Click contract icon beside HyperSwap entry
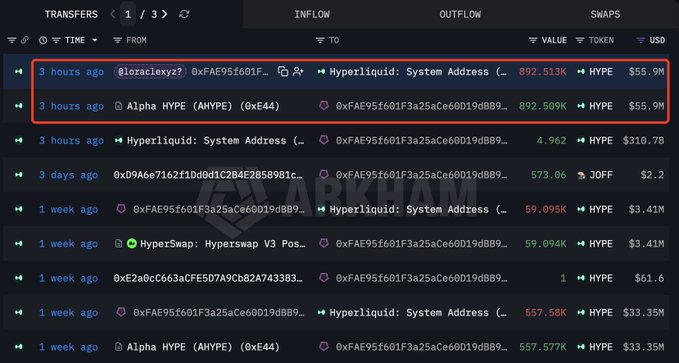The height and width of the screenshot is (363, 679). tap(118, 244)
